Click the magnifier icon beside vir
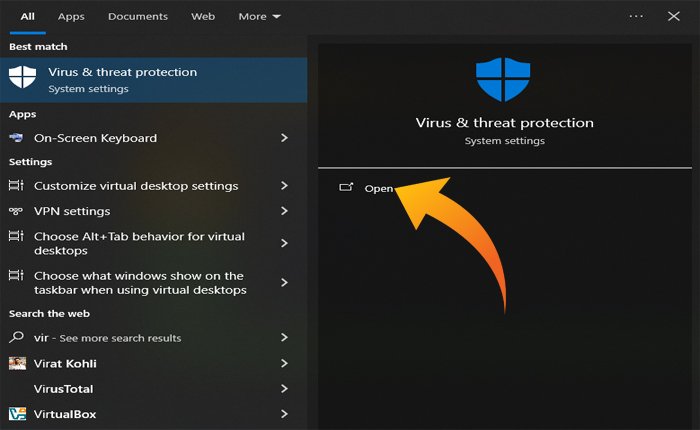The height and width of the screenshot is (430, 700). click(16, 337)
